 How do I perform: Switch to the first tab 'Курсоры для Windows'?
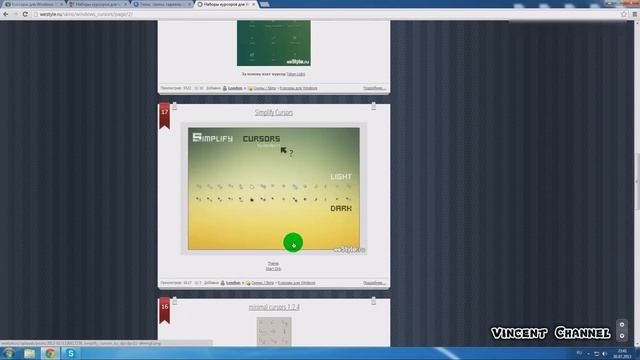coord(33,4)
